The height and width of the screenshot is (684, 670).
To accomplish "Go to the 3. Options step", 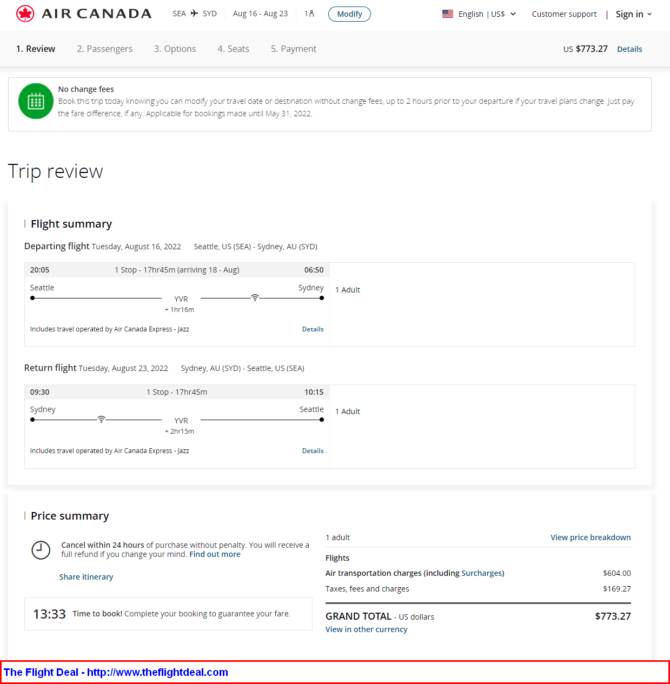I will coord(175,49).
